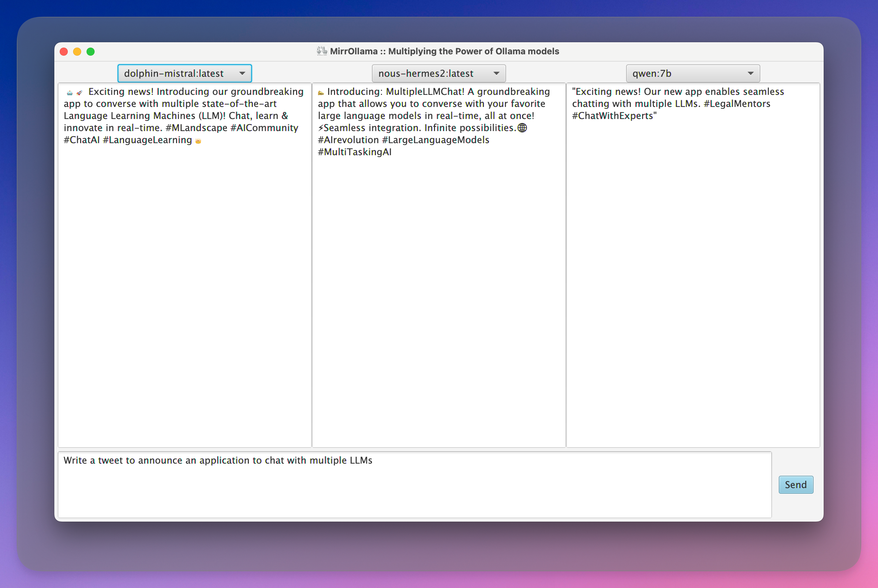Click the robot emoji in first response
Screen dimensions: 878x588
point(69,93)
